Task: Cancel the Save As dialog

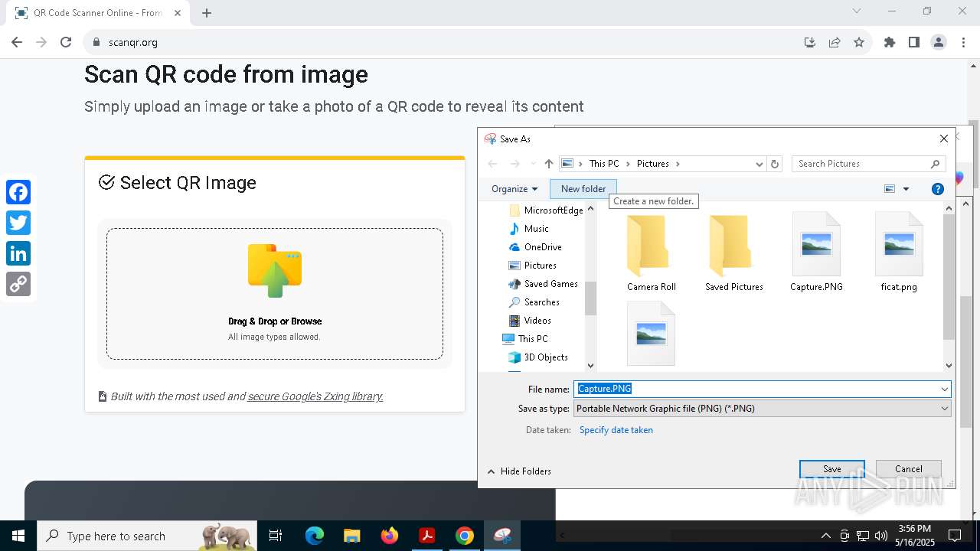Action: pos(909,469)
